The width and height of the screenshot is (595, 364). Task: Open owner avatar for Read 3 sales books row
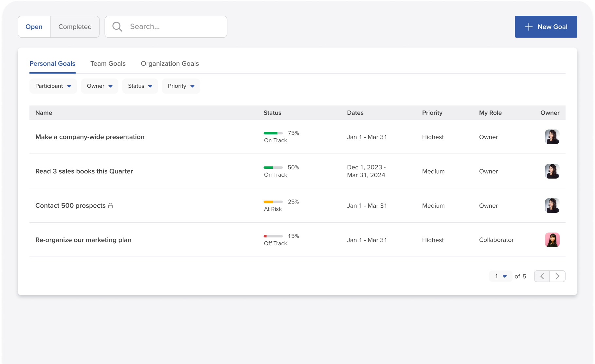[552, 171]
